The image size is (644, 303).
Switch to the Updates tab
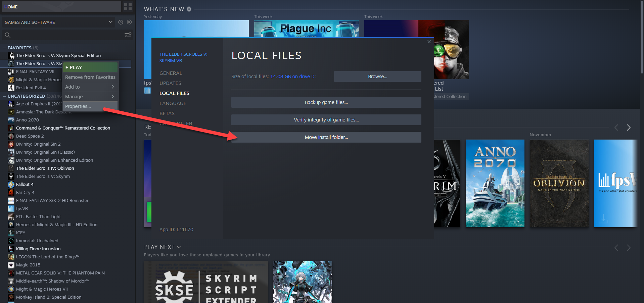[170, 83]
